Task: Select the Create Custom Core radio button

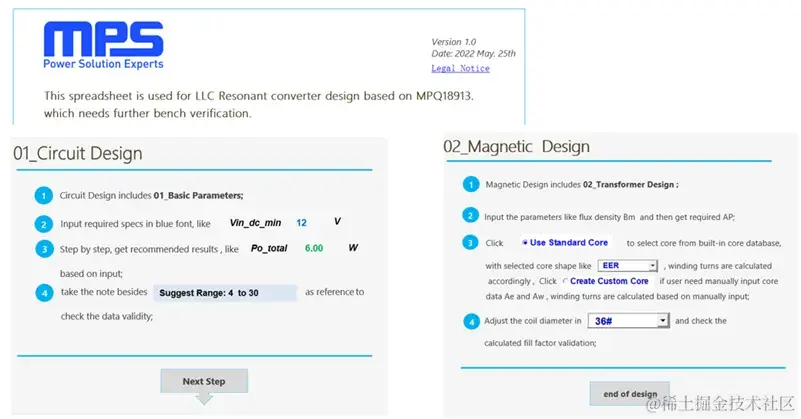Action: (565, 281)
